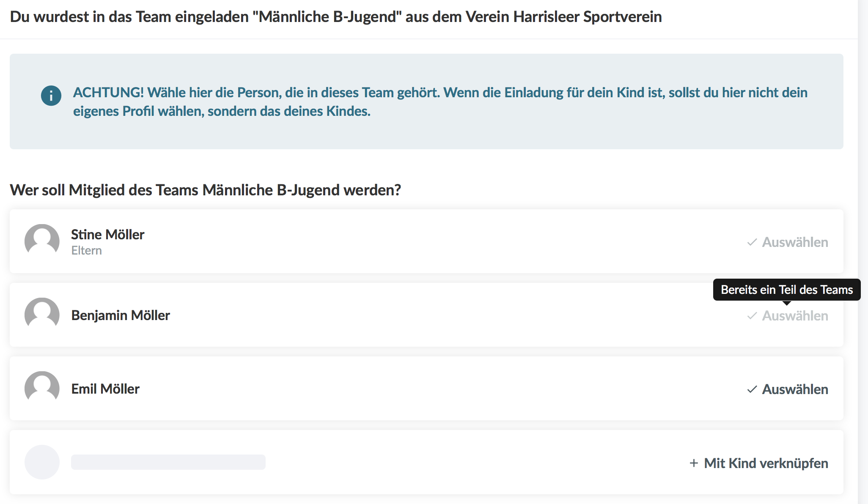868x504 pixels.
Task: Click the grey placeholder name bar
Action: [168, 462]
